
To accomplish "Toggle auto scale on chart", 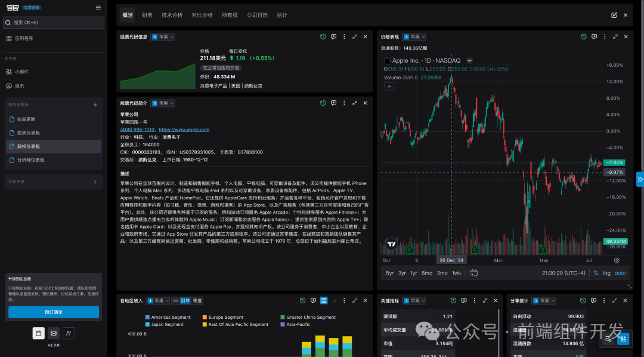I will click(x=620, y=273).
